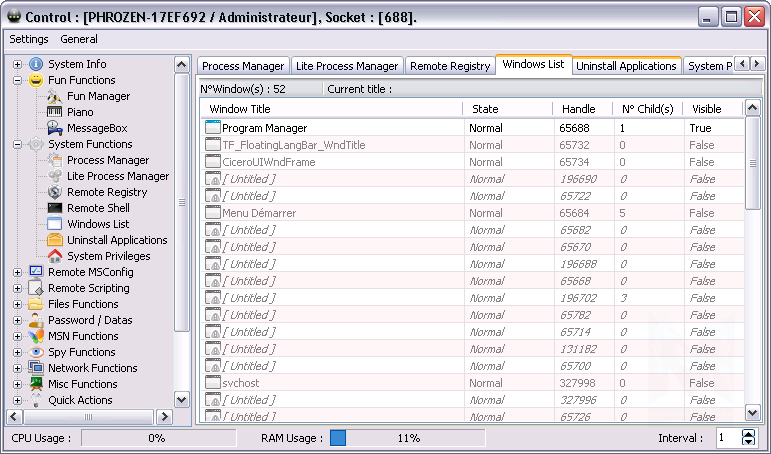This screenshot has width=771, height=454.
Task: Click the Program Manager window icon
Action: pos(212,128)
